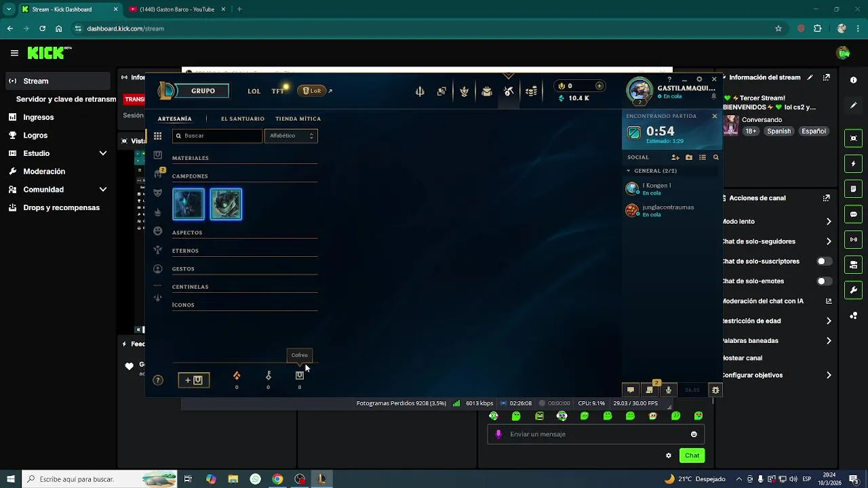This screenshot has height=488, width=868.
Task: Open the Kick hamburger menu
Action: coord(14,53)
